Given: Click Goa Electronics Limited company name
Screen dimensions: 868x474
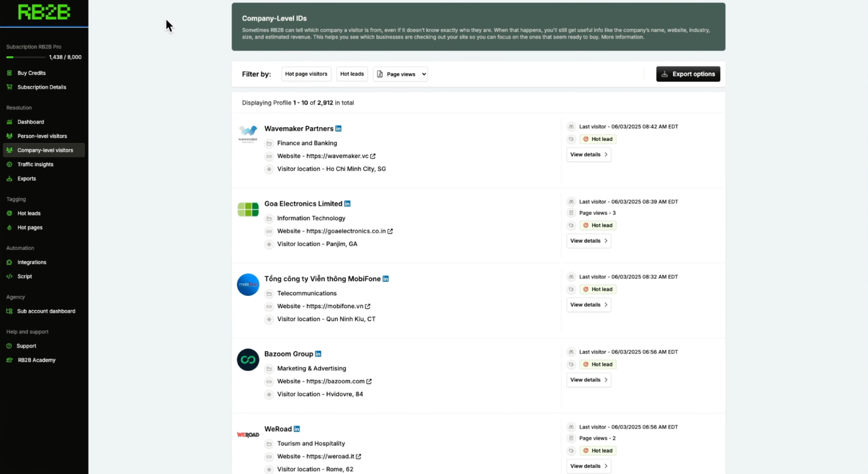Looking at the screenshot, I should coord(303,204).
